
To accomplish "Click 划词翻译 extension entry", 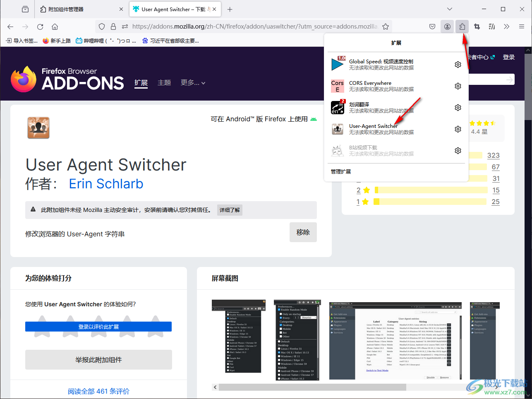I will click(389, 108).
